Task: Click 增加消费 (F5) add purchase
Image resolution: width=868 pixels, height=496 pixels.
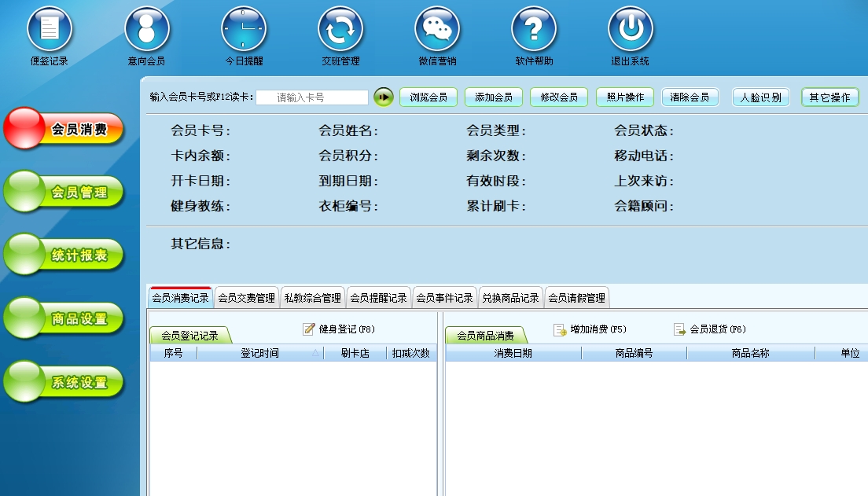Action: click(x=590, y=329)
